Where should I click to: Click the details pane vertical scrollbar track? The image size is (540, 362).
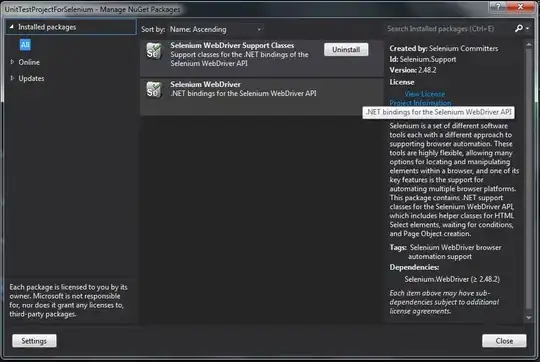pyautogui.click(x=529, y=181)
